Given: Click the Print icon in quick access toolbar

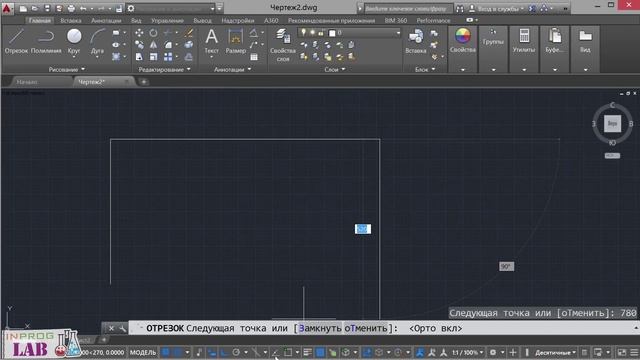Looking at the screenshot, I should pos(71,8).
